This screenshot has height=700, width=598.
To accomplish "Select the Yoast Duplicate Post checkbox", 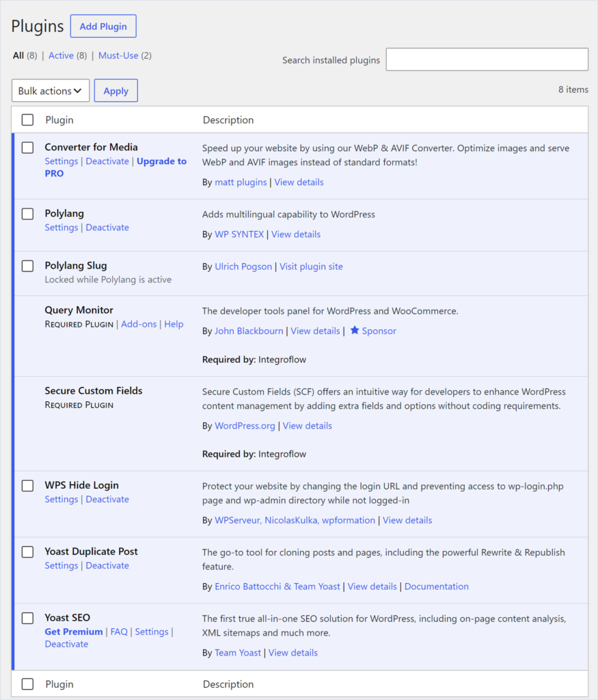I will click(x=27, y=552).
